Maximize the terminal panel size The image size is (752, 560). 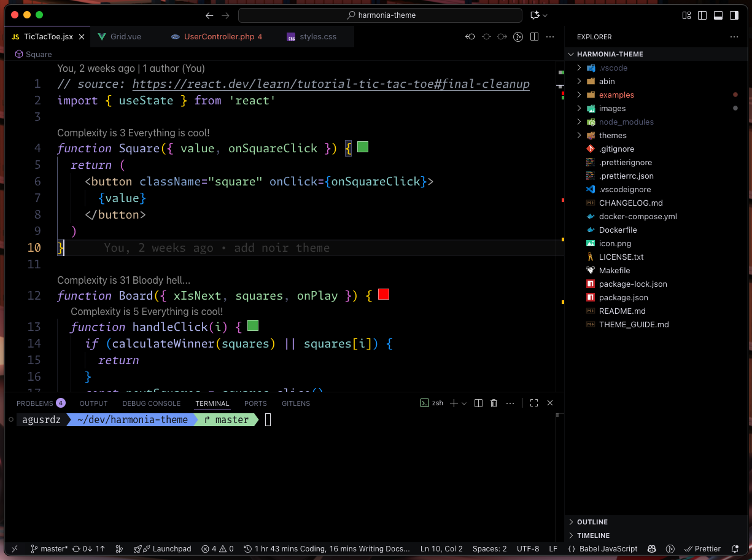(x=534, y=403)
